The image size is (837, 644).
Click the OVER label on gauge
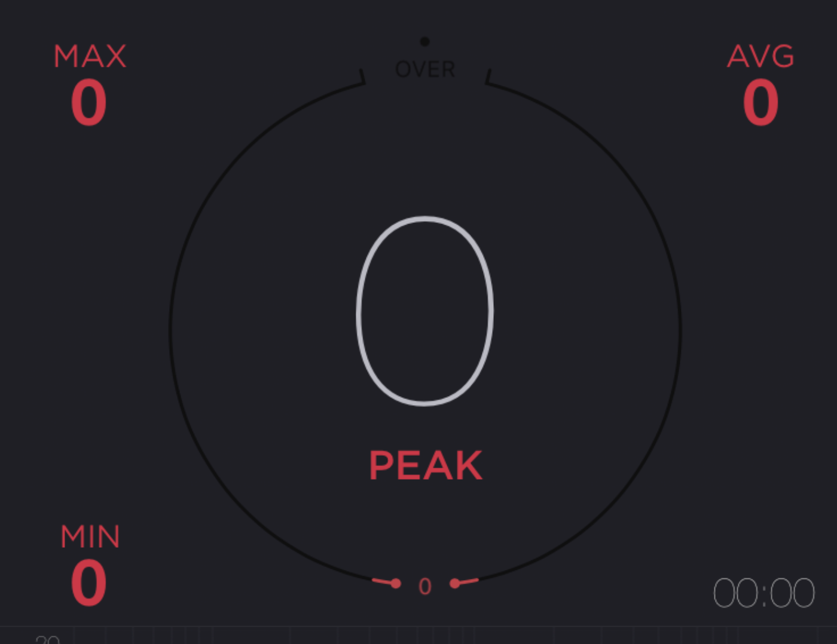pyautogui.click(x=425, y=69)
